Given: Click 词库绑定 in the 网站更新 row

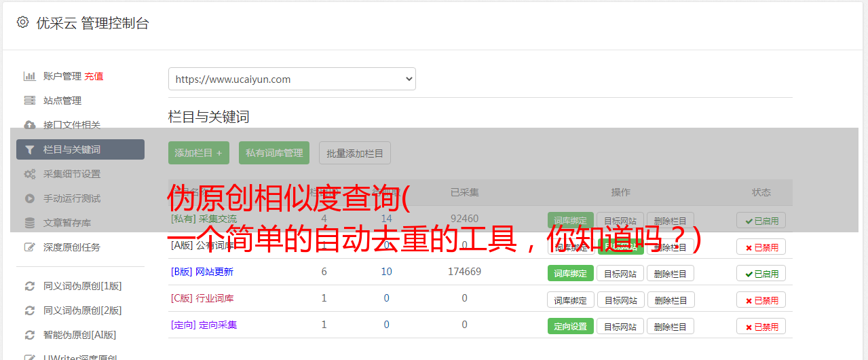Looking at the screenshot, I should (571, 274).
